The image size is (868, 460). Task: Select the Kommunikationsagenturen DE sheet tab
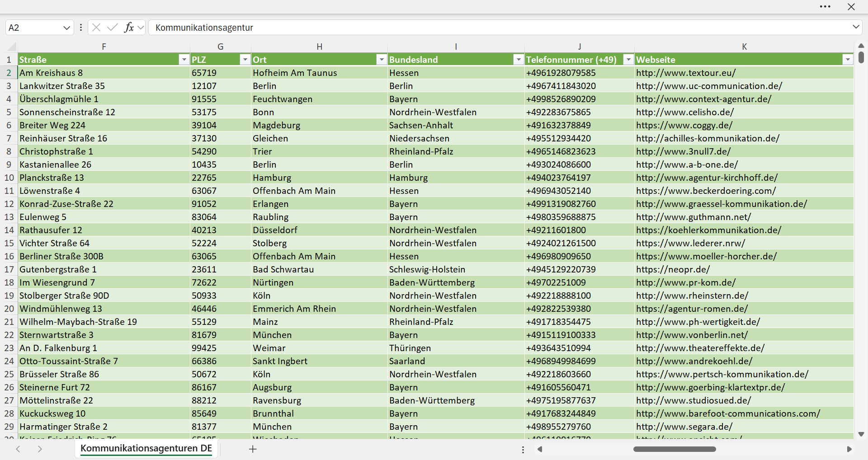tap(146, 449)
